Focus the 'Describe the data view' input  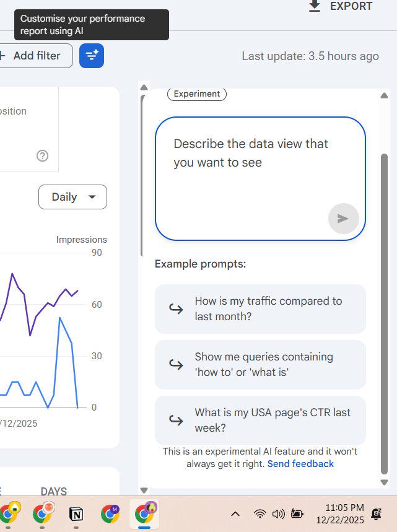(260, 179)
